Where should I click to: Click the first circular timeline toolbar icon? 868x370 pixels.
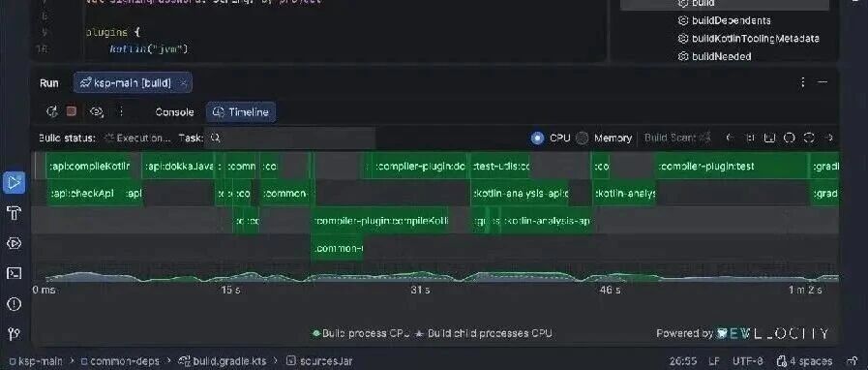pyautogui.click(x=790, y=138)
